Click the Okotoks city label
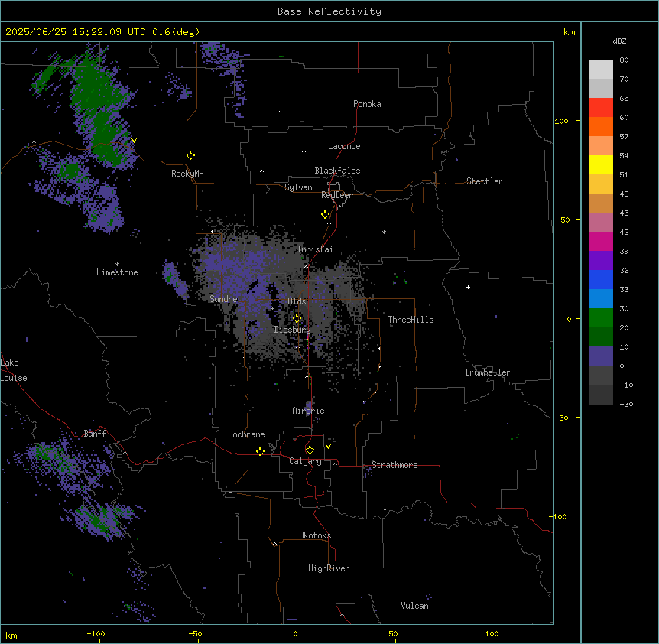659x644 pixels. point(315,535)
